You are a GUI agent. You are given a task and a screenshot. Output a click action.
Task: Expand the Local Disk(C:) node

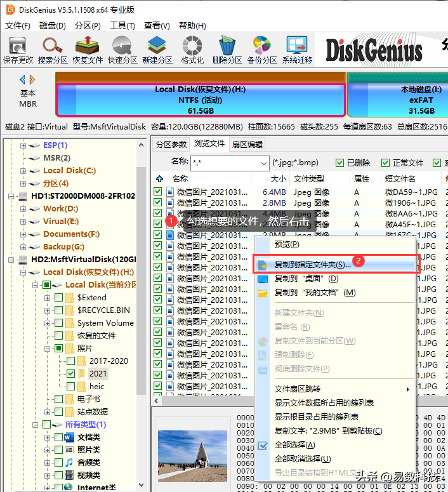coord(23,171)
